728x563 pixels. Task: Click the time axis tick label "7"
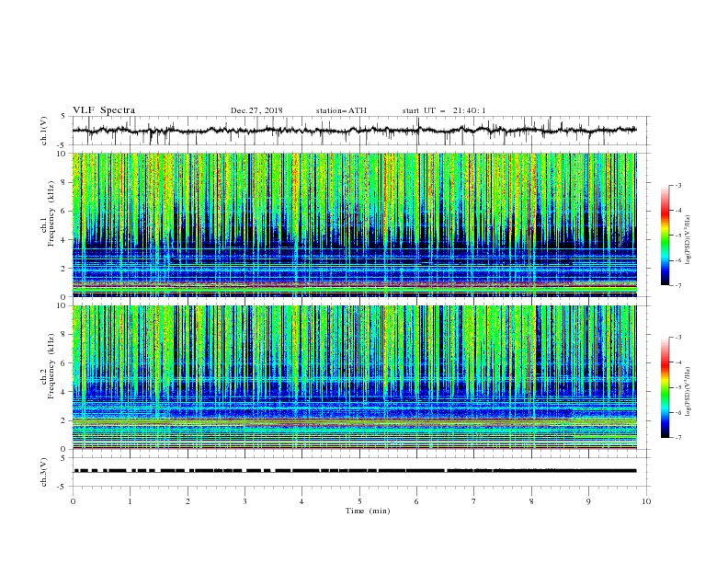474,501
